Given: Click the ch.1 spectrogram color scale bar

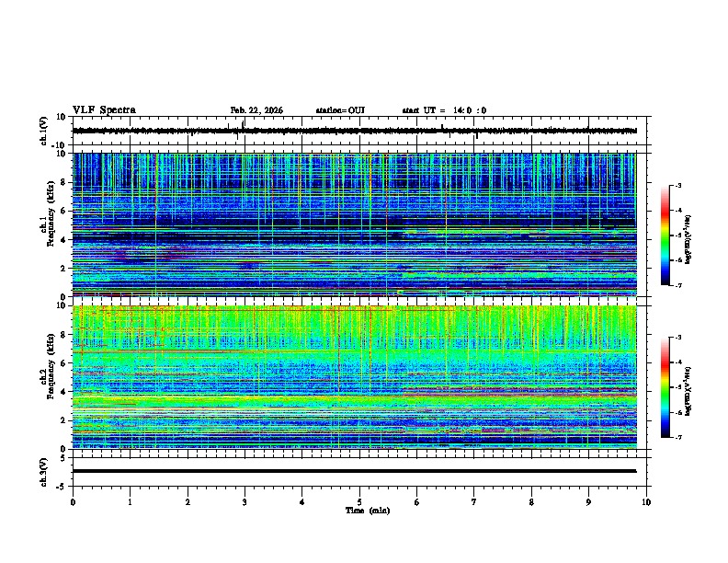Looking at the screenshot, I should coord(665,236).
